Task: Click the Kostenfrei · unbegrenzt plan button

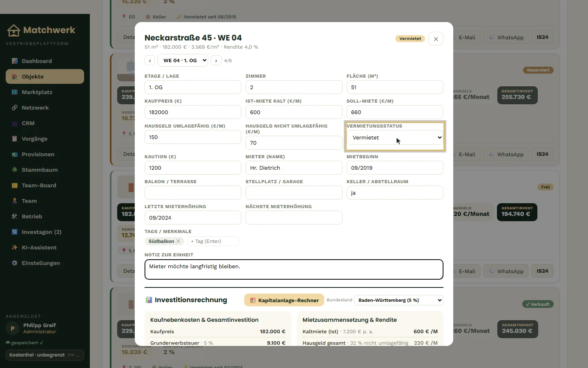Action: pyautogui.click(x=45, y=355)
